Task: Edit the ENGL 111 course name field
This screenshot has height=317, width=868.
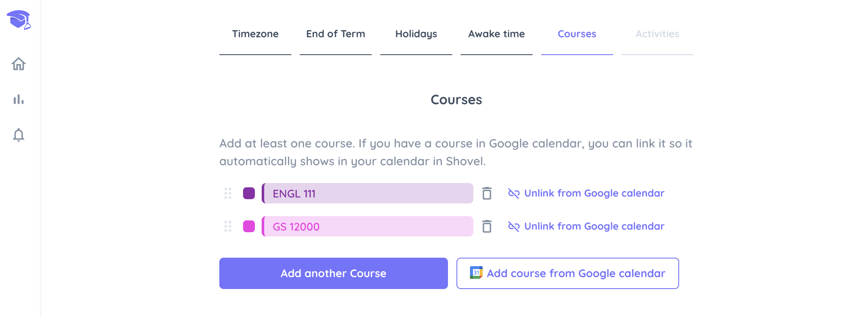Action: [x=368, y=193]
